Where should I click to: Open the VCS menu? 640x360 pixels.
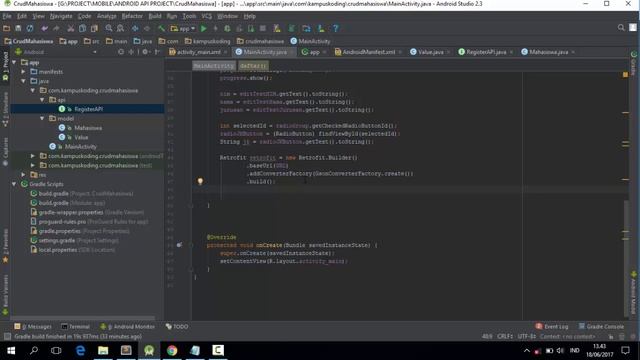[207, 16]
